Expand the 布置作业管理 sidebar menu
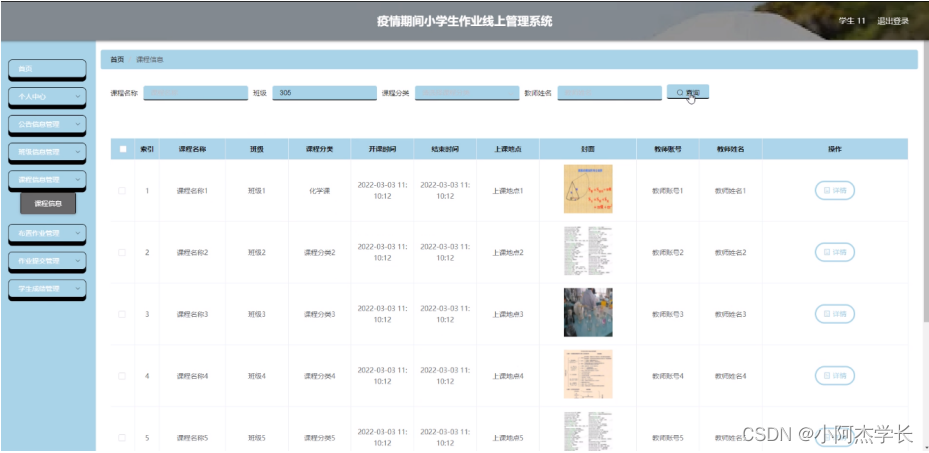 47,233
